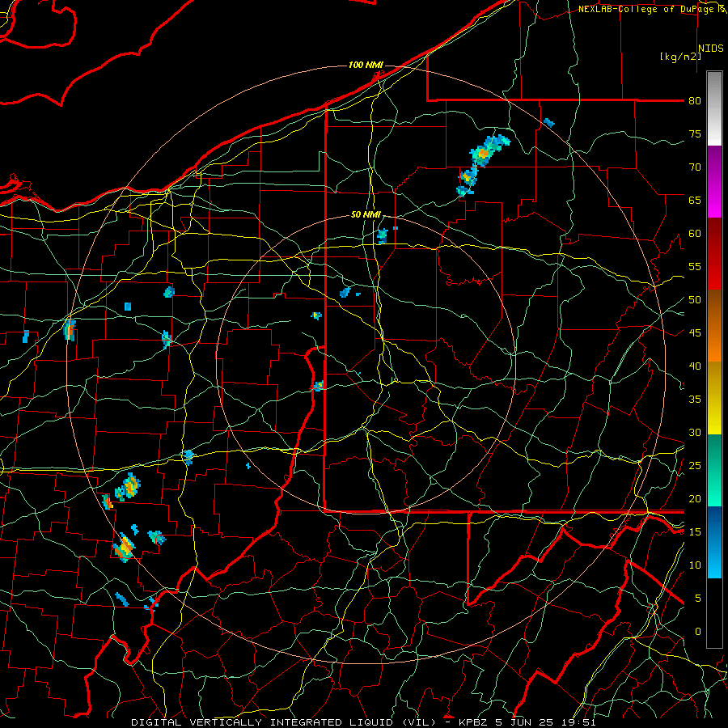Click the white-gray top band of the color scale
The image size is (728, 728).
pos(714,109)
